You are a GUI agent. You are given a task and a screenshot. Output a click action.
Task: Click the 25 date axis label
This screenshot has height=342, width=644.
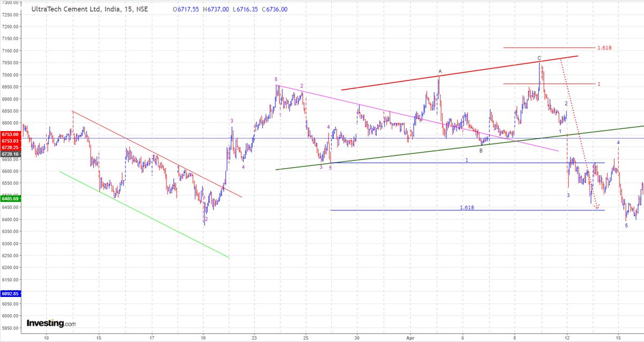306,338
